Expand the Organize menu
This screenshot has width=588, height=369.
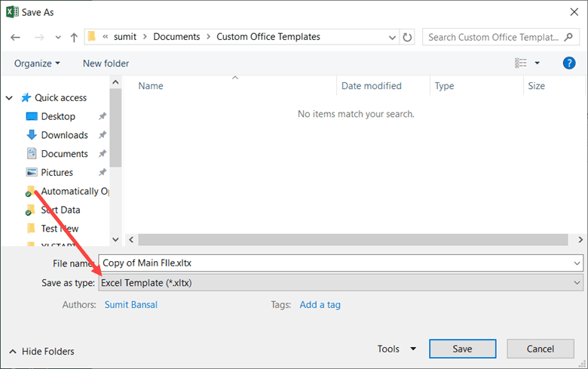tap(37, 63)
